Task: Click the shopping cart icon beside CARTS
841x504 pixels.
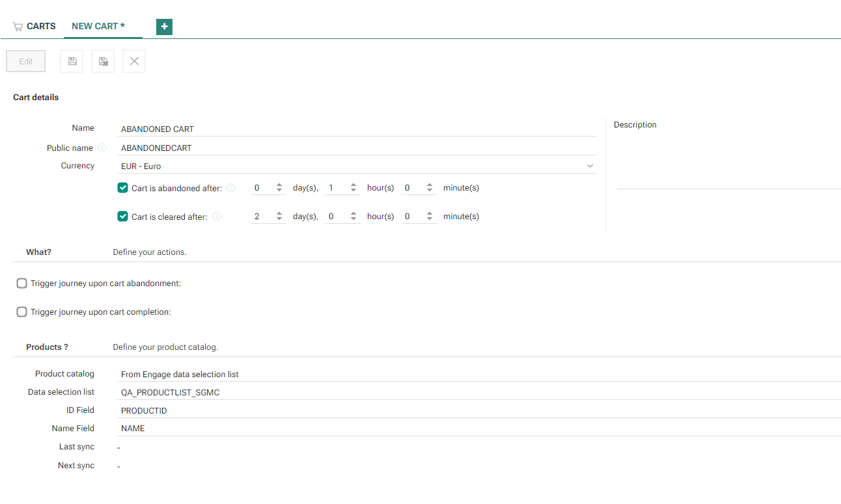Action: [18, 27]
